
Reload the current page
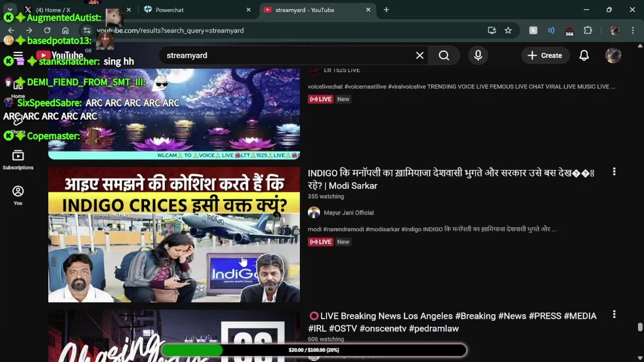point(47,30)
